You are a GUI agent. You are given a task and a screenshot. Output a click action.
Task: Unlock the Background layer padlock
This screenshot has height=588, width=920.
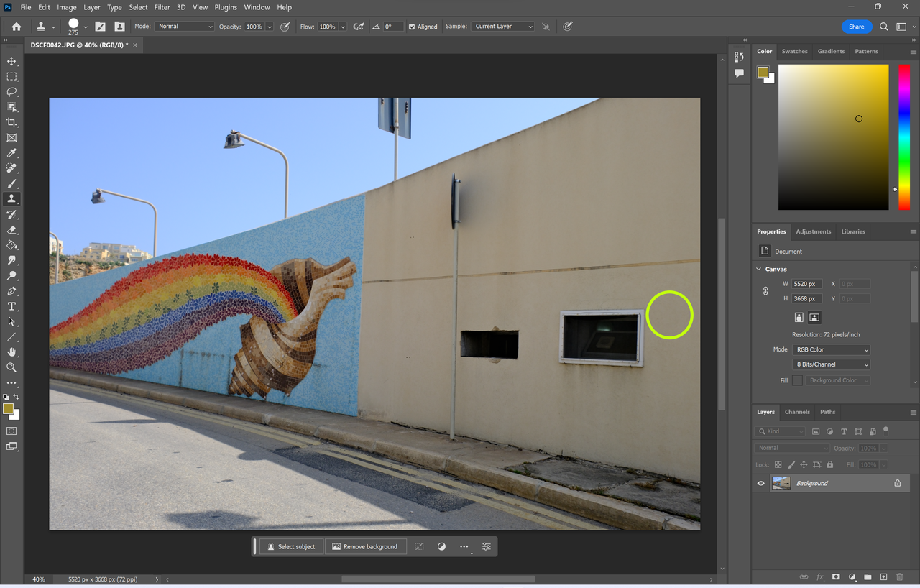point(897,482)
